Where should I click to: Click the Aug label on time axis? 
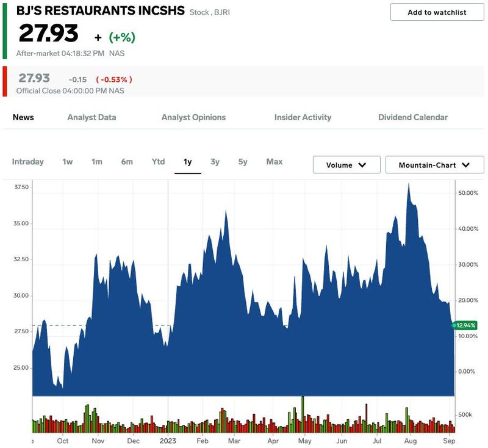tap(410, 441)
